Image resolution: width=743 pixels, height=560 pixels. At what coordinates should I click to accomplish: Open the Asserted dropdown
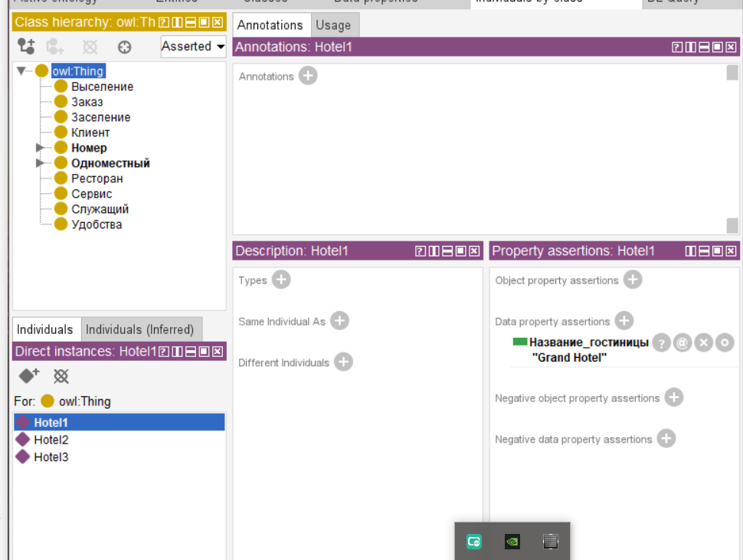tap(193, 47)
